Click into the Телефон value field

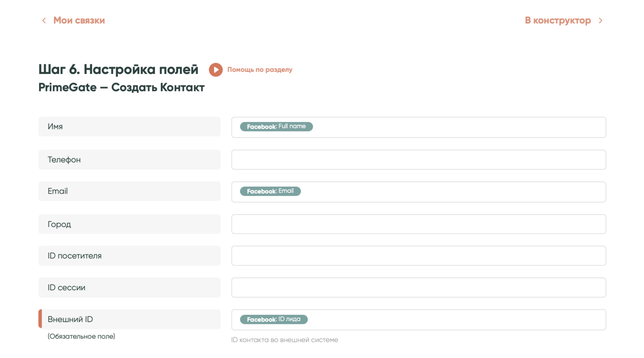pos(419,160)
